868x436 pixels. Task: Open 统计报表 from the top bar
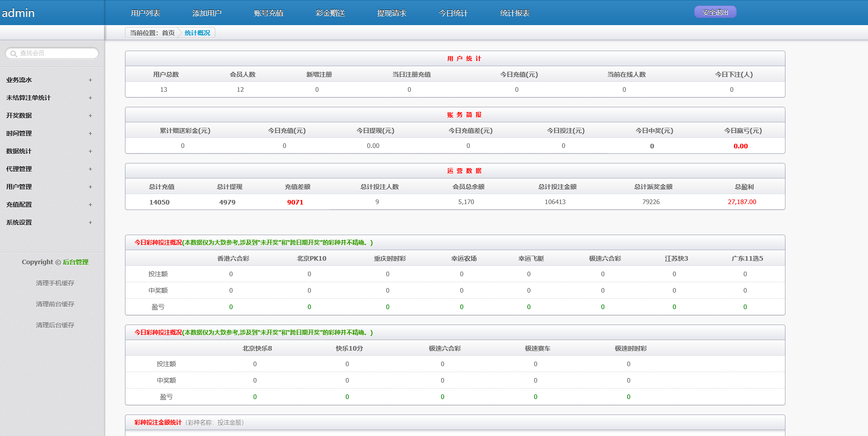click(515, 13)
